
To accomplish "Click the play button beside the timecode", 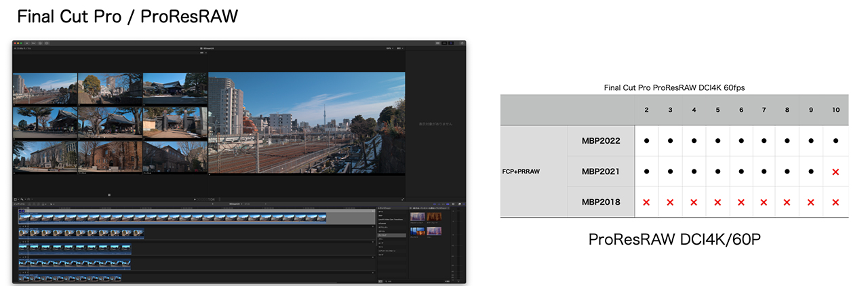I will point(195,199).
